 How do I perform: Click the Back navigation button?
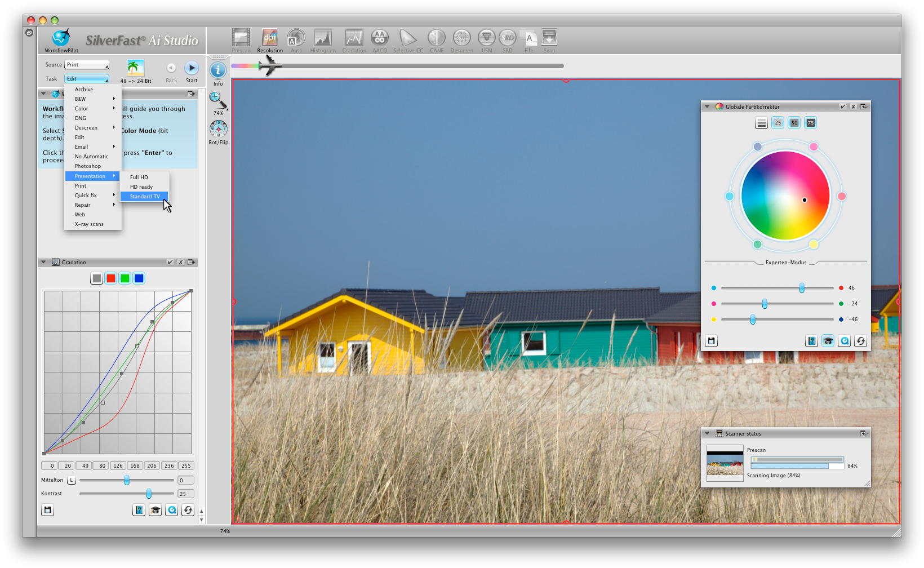[171, 68]
